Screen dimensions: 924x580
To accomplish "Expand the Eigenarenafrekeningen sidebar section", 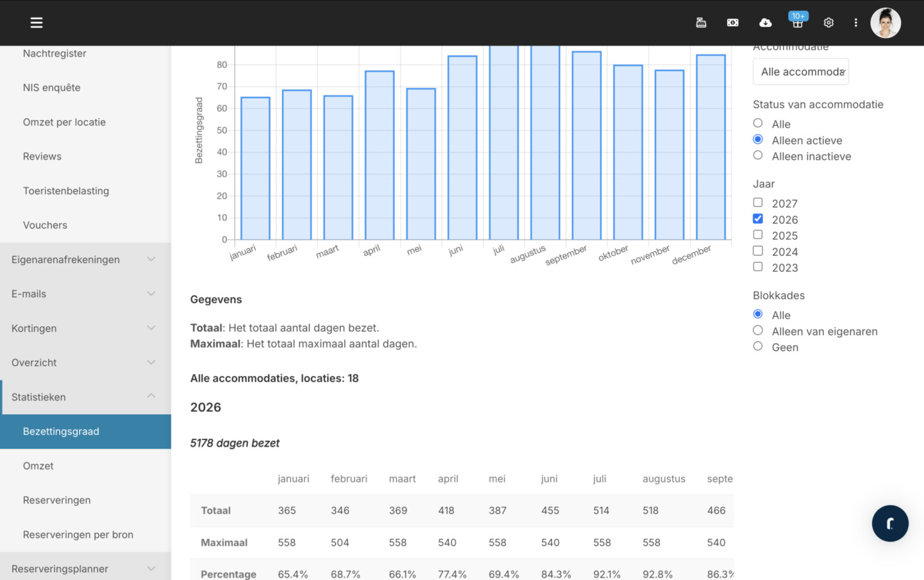I will pos(85,259).
